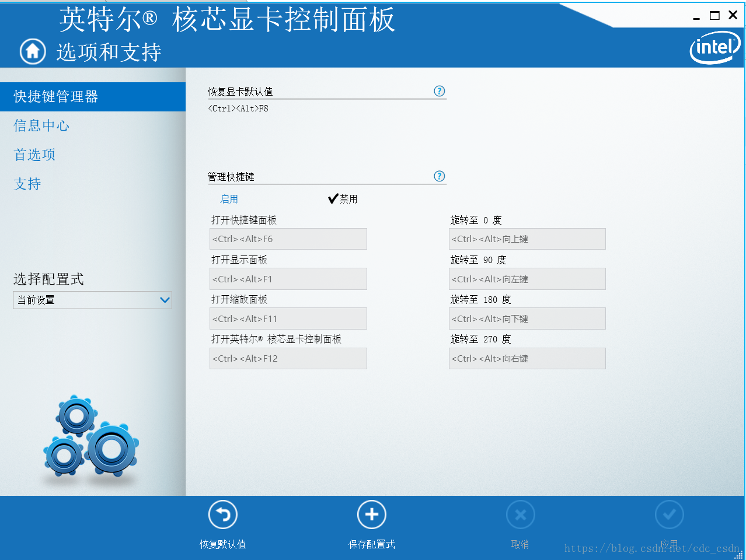Go to home screen via house icon

tap(33, 51)
